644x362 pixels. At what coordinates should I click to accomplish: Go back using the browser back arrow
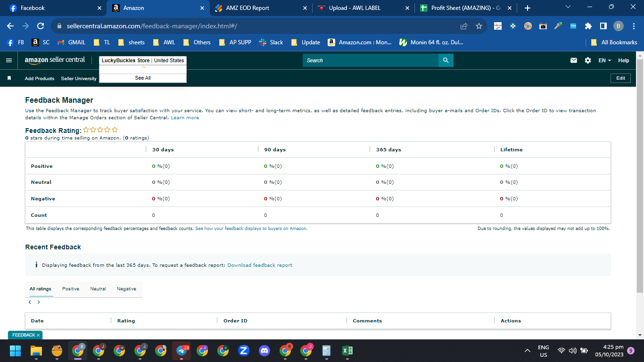10,26
